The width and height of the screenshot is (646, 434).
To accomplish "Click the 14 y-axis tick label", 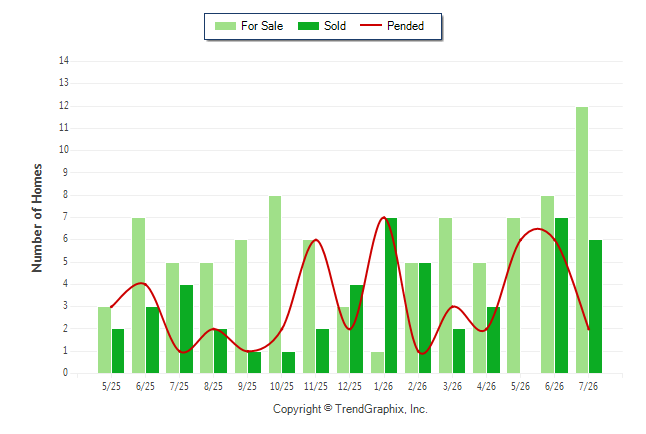I will click(64, 61).
